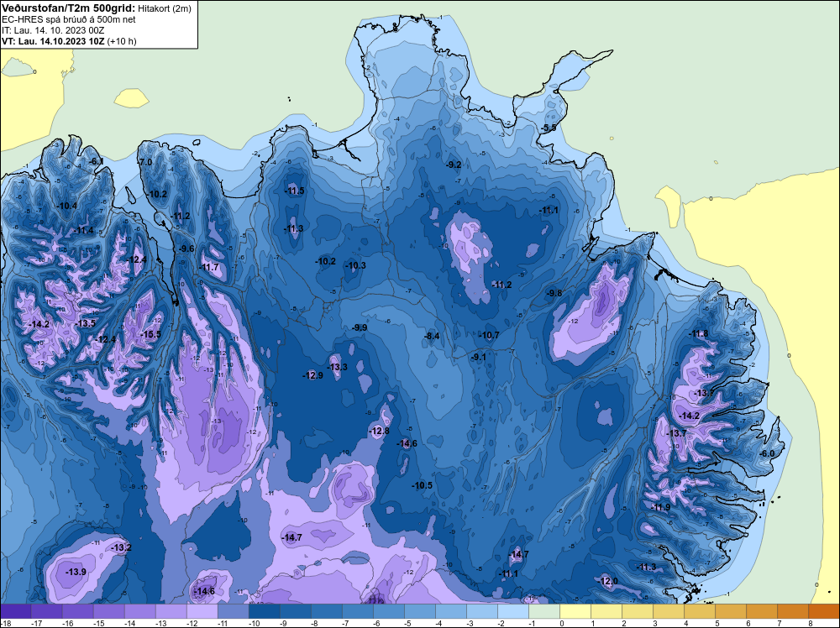Click the -5.5 temperature label
Image resolution: width=840 pixels, height=628 pixels.
549,128
